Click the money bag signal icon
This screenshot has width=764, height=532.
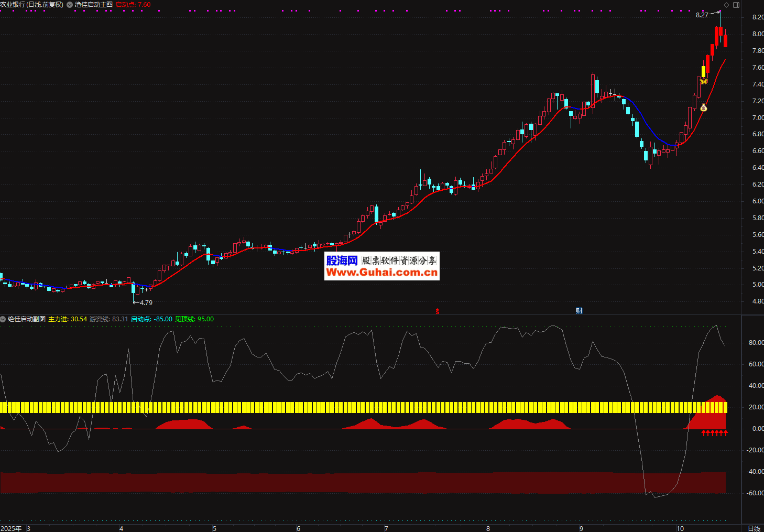pyautogui.click(x=704, y=107)
